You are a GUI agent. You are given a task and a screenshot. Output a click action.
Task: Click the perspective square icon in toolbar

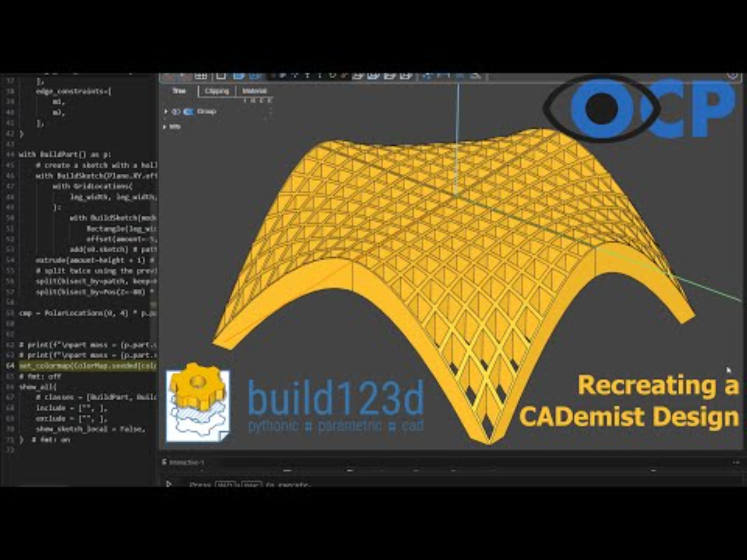pos(221,76)
